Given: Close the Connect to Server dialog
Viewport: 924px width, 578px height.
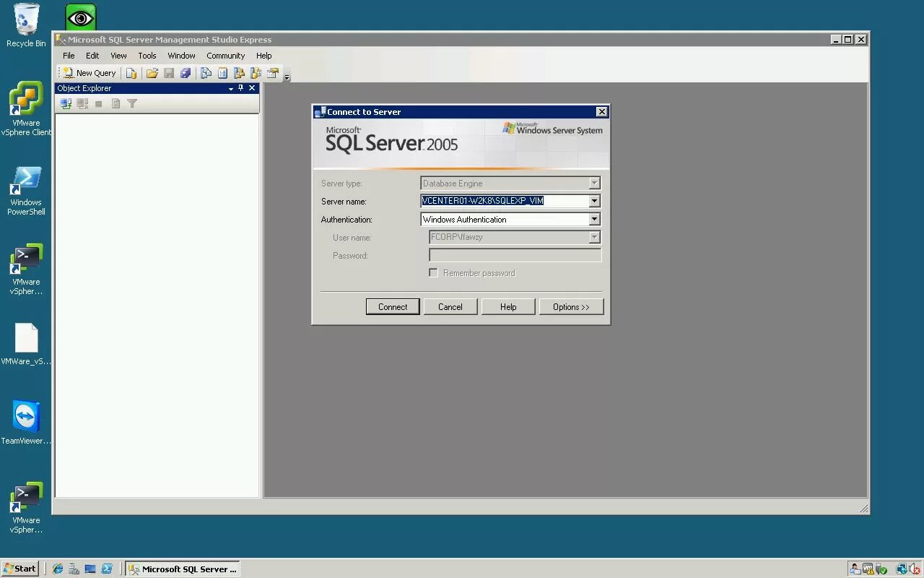Looking at the screenshot, I should click(601, 112).
